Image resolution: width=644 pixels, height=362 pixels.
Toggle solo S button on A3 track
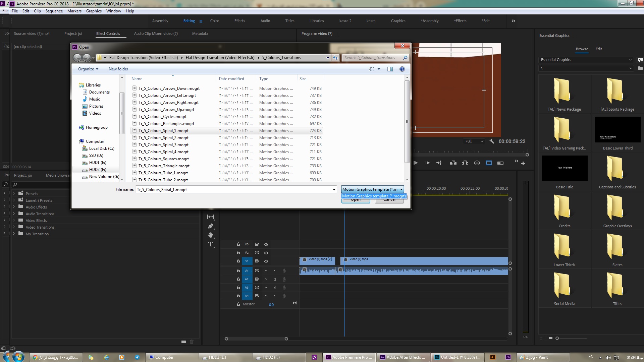point(275,287)
